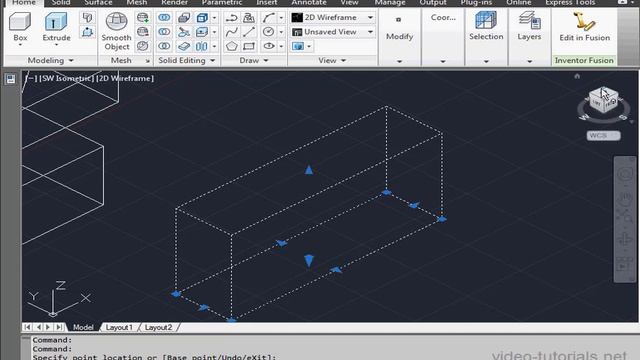The height and width of the screenshot is (360, 640).
Task: Switch to the Parametric ribbon tab
Action: (x=222, y=3)
